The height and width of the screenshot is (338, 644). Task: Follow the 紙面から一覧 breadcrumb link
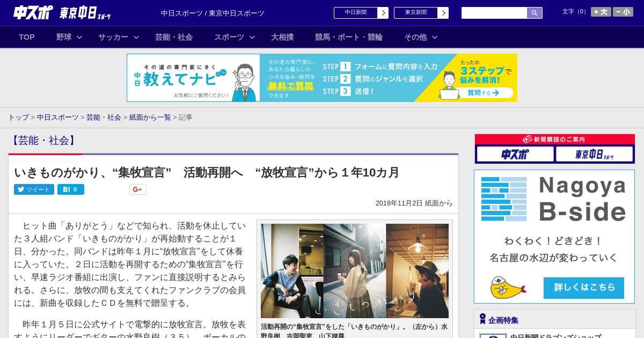click(x=150, y=117)
